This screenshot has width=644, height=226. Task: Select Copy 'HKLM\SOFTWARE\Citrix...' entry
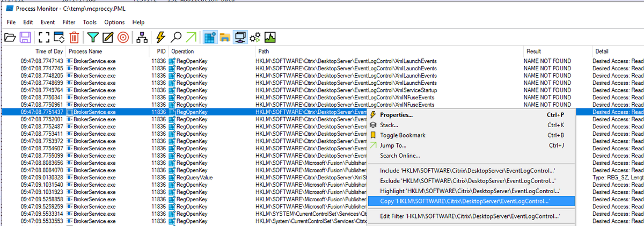(x=471, y=201)
